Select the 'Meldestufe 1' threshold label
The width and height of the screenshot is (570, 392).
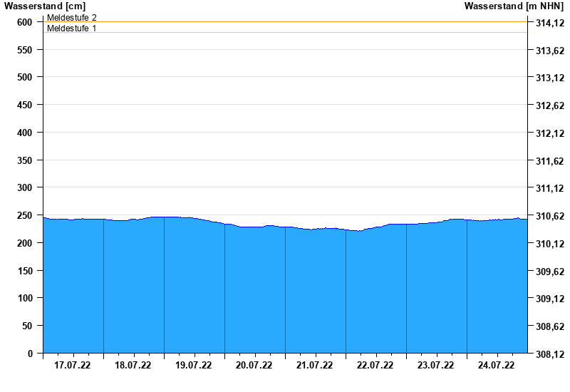pos(72,29)
